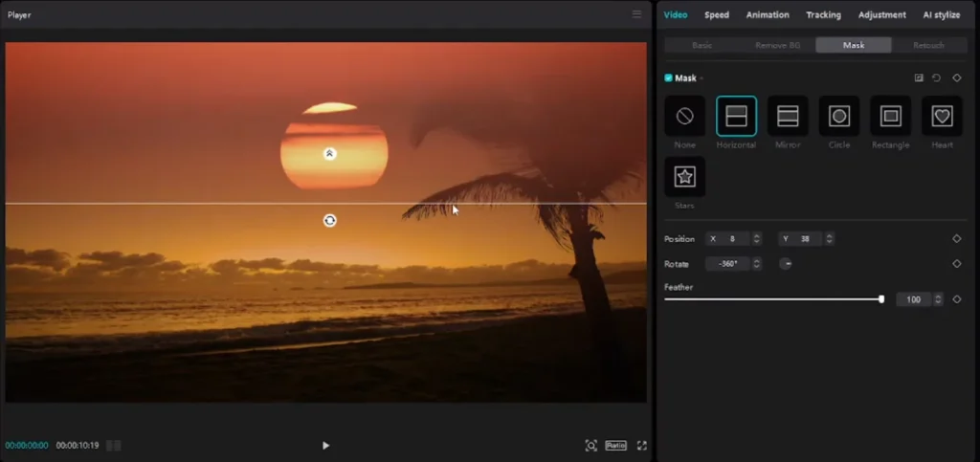Add keyframe for Mask header diamond
This screenshot has width=980, height=462.
click(x=956, y=78)
